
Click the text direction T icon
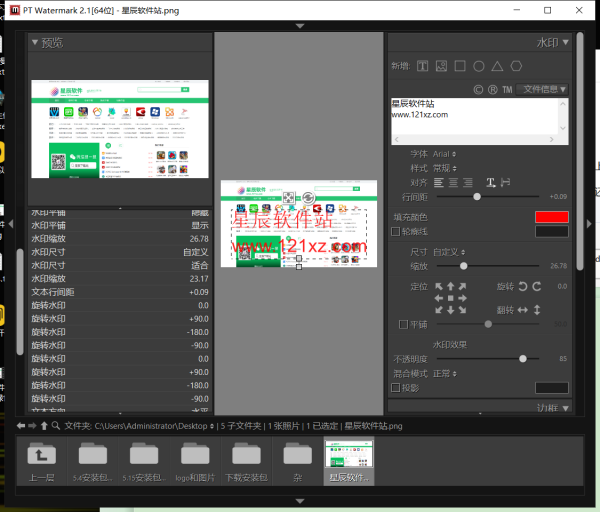(491, 183)
